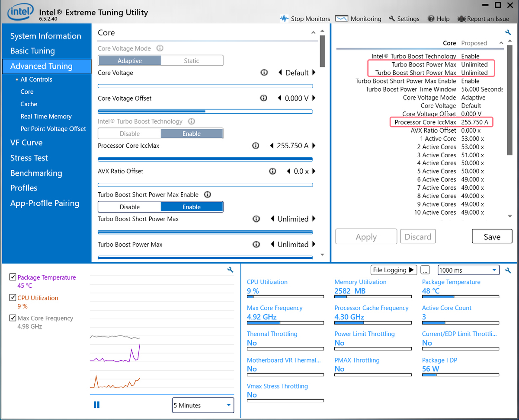Viewport: 519px width, 420px height.
Task: Click the wrench icon above the monitor graph
Action: click(x=231, y=270)
